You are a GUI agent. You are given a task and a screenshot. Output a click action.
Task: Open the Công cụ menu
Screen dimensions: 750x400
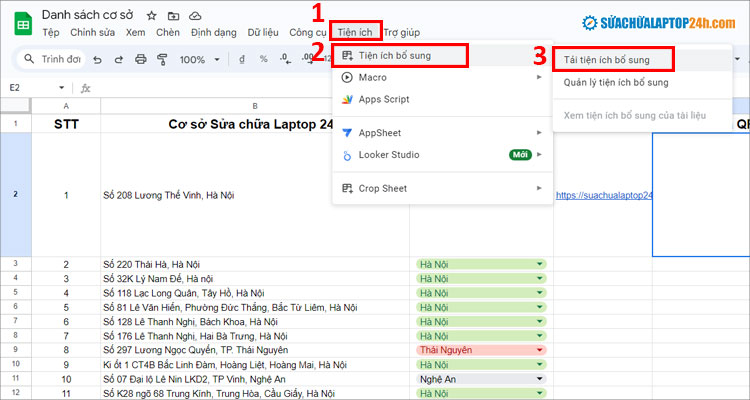pos(308,33)
